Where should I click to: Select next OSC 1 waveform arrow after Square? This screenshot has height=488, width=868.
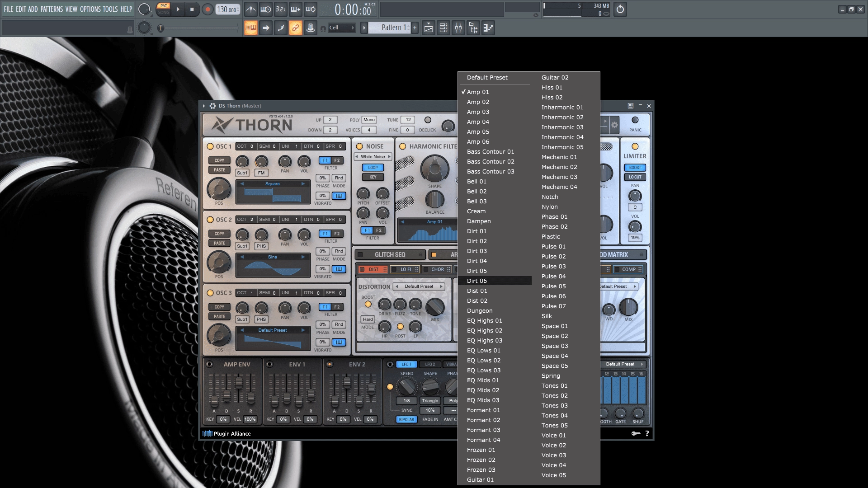point(303,184)
